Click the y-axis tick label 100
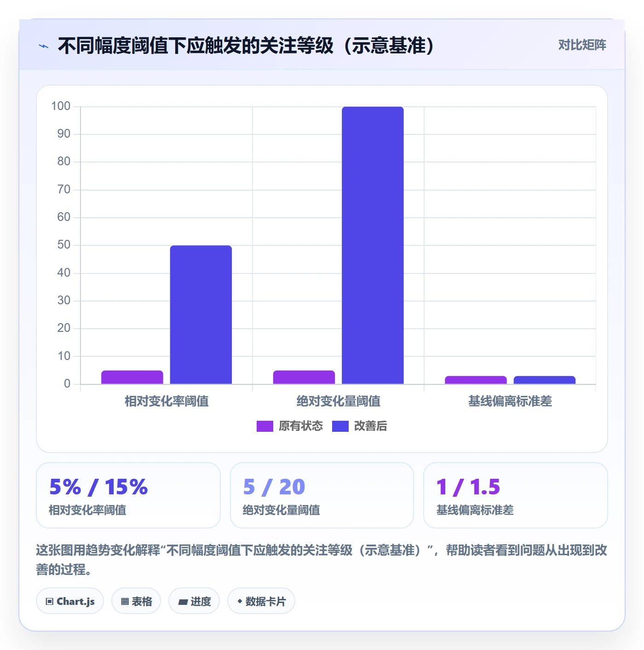 click(x=61, y=106)
